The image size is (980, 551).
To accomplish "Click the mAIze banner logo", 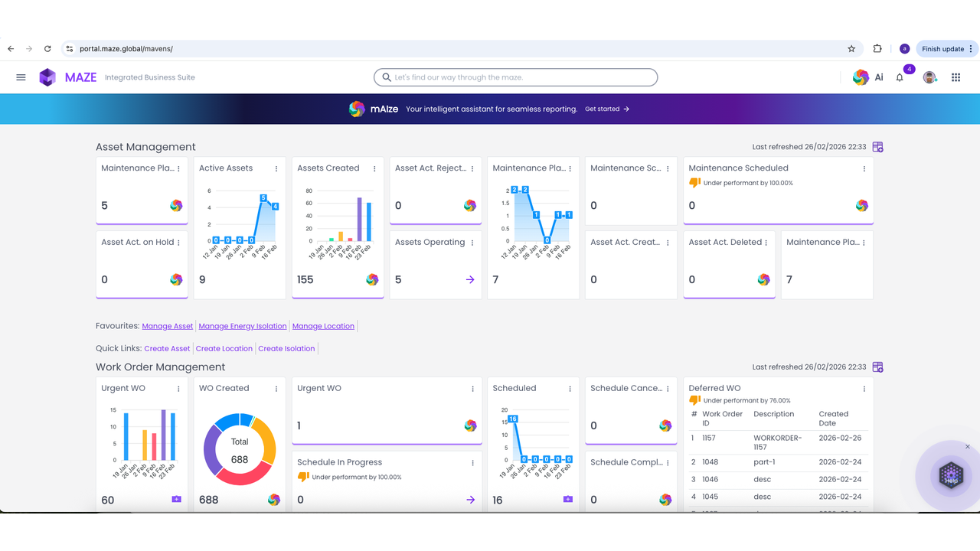I will 357,109.
